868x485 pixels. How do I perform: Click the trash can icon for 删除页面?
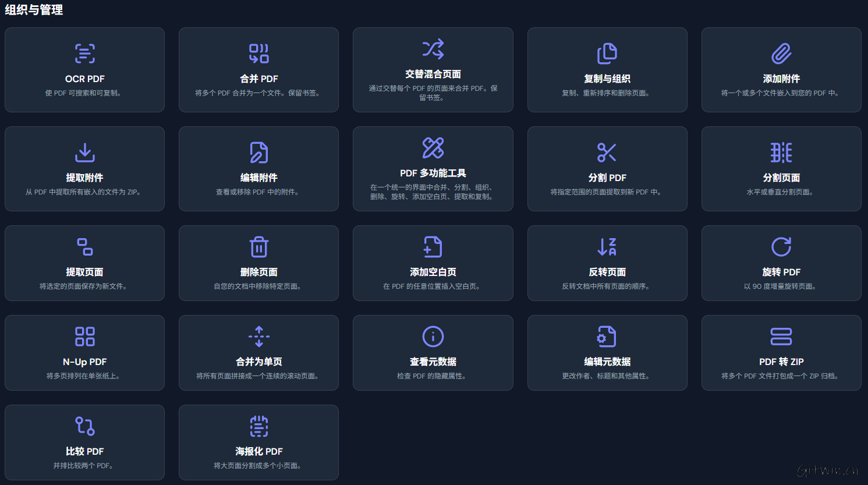pyautogui.click(x=258, y=247)
